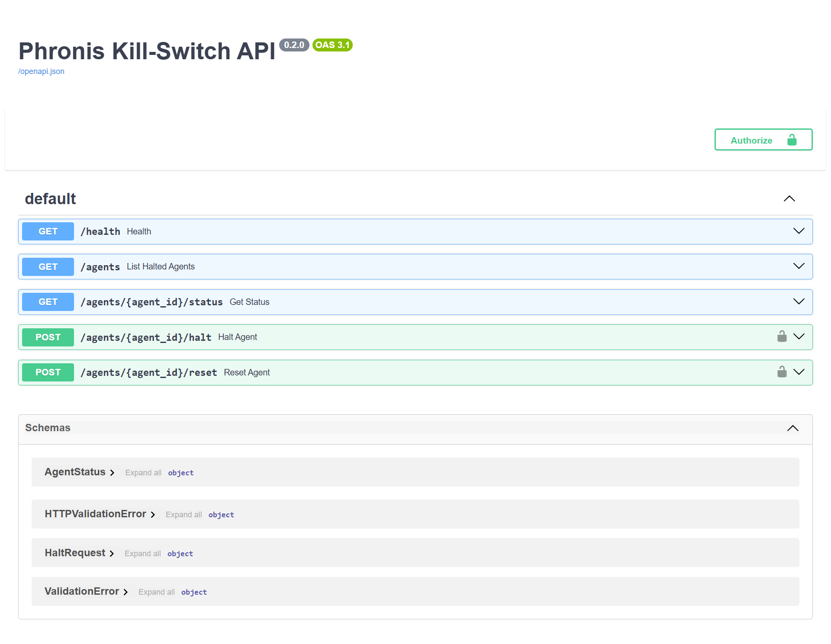The image size is (831, 644).
Task: Click the object type label of HTTPValidationError
Action: (221, 515)
